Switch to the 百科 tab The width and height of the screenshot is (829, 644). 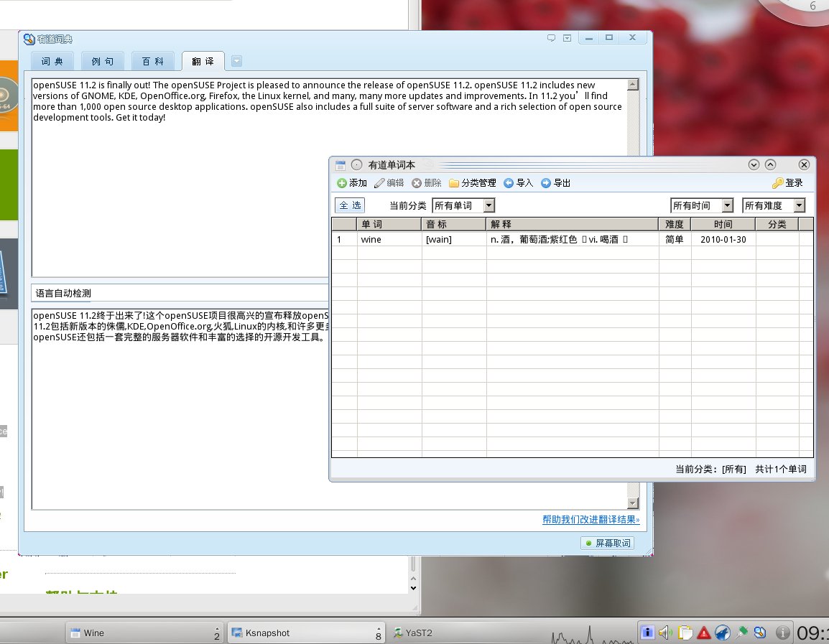[153, 61]
